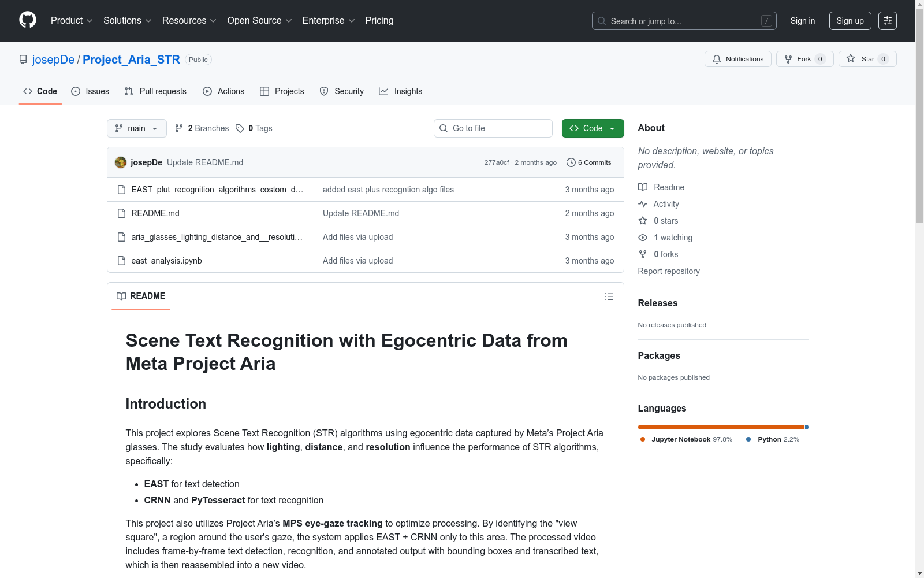Open the Security tab

coord(342,91)
